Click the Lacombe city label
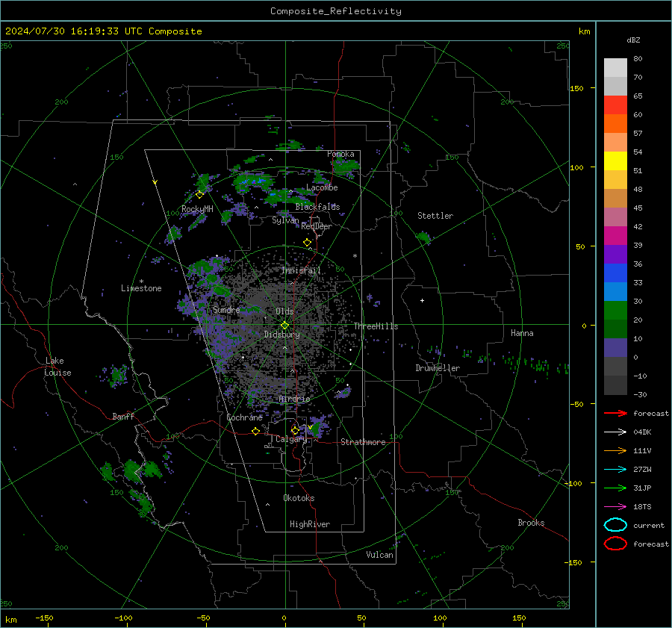The height and width of the screenshot is (628, 672). click(322, 187)
